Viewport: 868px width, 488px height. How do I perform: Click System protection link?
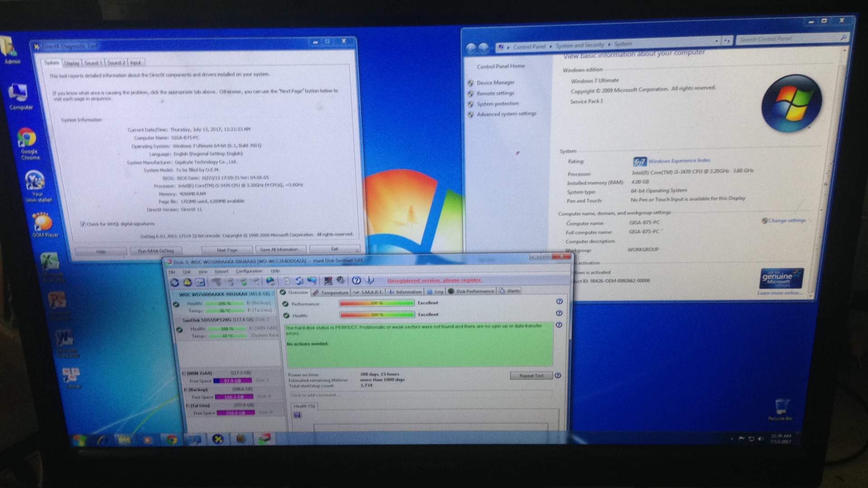[497, 103]
